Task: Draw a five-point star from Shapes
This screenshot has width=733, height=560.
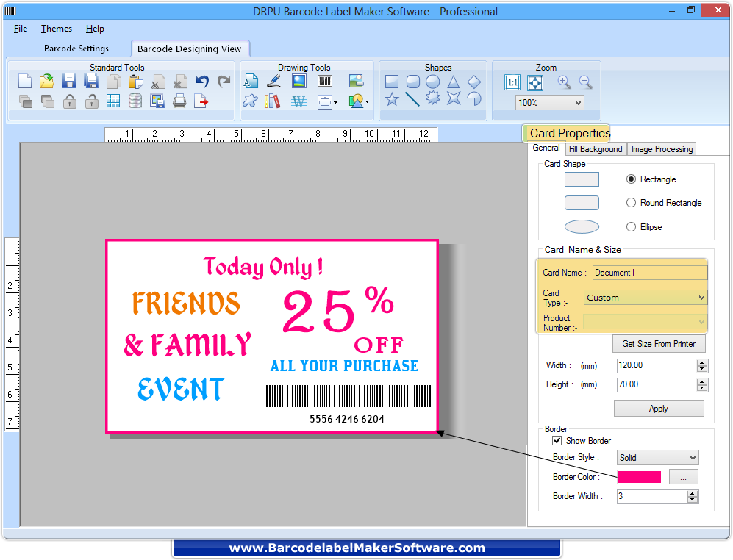Action: point(392,99)
